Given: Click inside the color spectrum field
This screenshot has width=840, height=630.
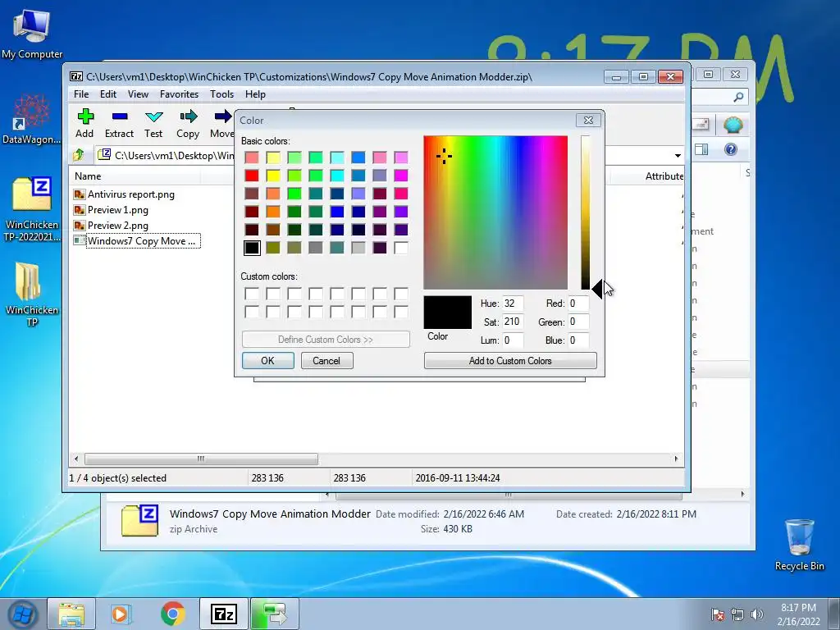Looking at the screenshot, I should coord(495,212).
